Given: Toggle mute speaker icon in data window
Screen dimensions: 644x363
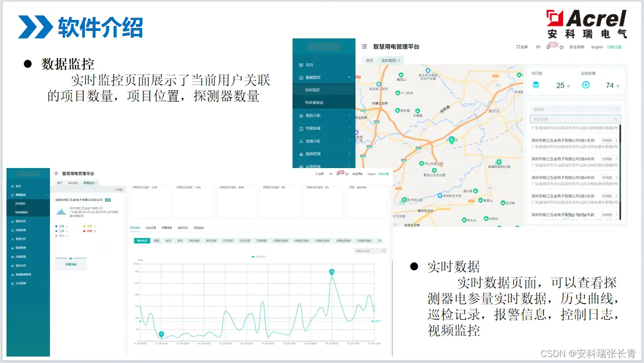Looking at the screenshot, I should [x=330, y=174].
